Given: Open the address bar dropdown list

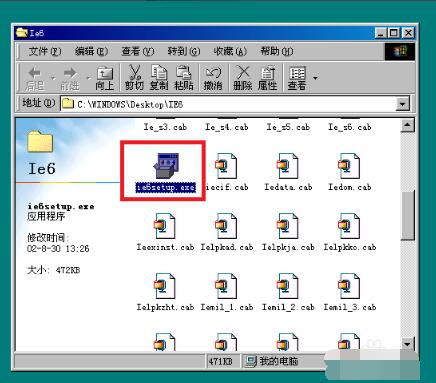Looking at the screenshot, I should (x=402, y=104).
